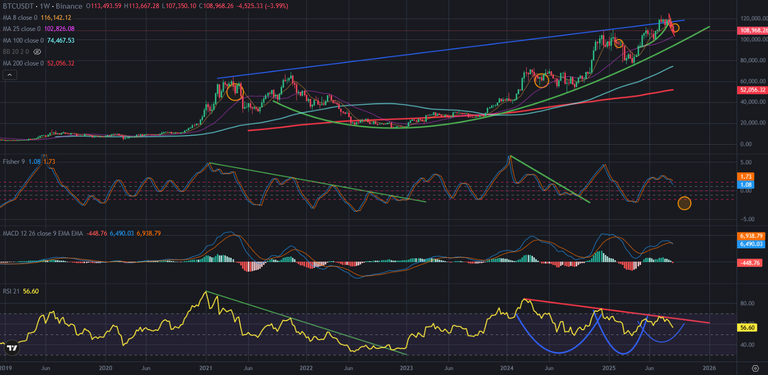Open chart settings hexagon icon

pos(755,367)
